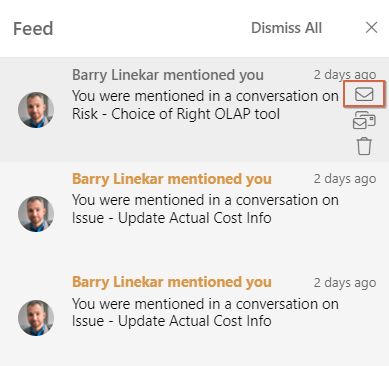Image resolution: width=389 pixels, height=366 pixels.
Task: Click third notification's 2 days ago timestamp
Action: pyautogui.click(x=345, y=283)
